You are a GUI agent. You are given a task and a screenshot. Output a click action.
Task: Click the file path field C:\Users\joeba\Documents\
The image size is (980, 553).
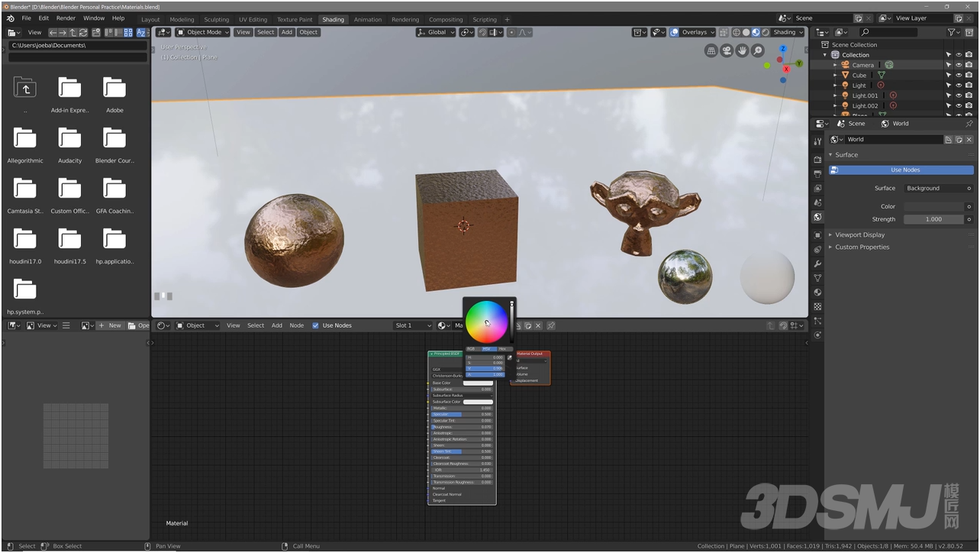[x=77, y=45]
